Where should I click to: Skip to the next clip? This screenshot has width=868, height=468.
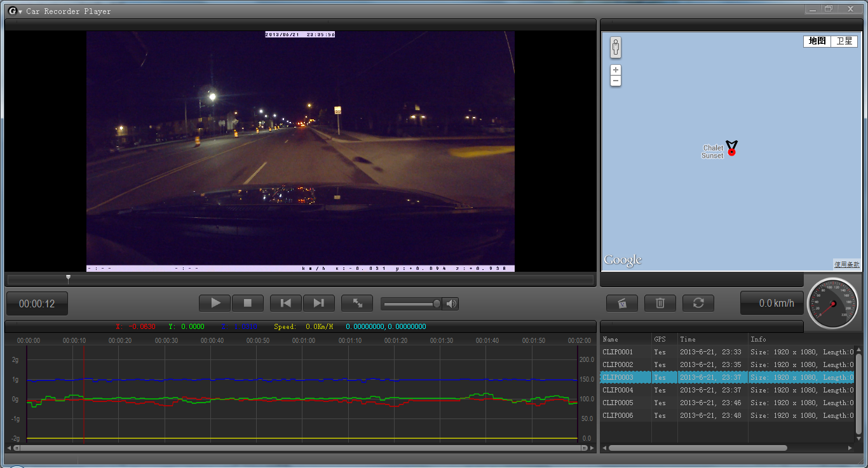click(x=319, y=304)
